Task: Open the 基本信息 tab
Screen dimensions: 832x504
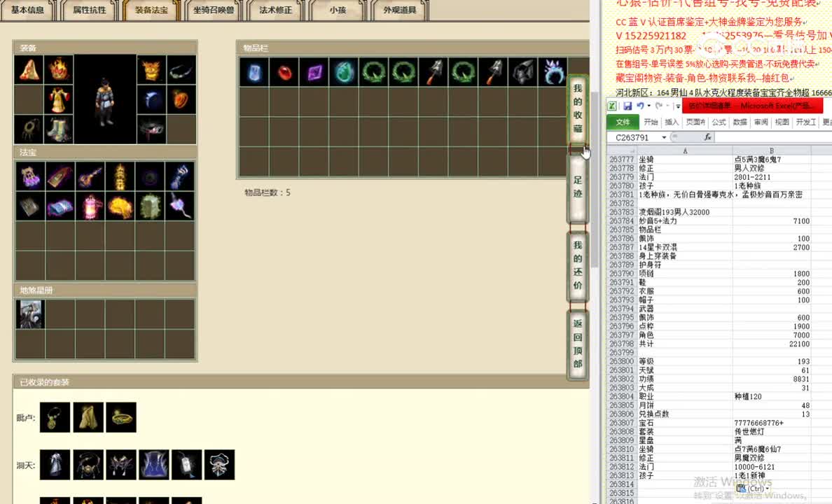Action: click(27, 10)
